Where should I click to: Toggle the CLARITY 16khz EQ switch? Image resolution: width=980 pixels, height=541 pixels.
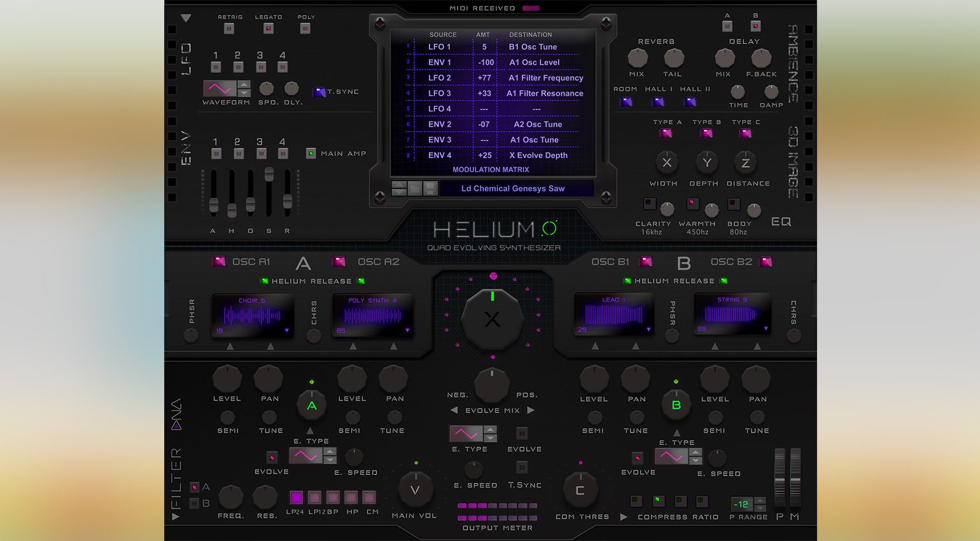(x=649, y=204)
